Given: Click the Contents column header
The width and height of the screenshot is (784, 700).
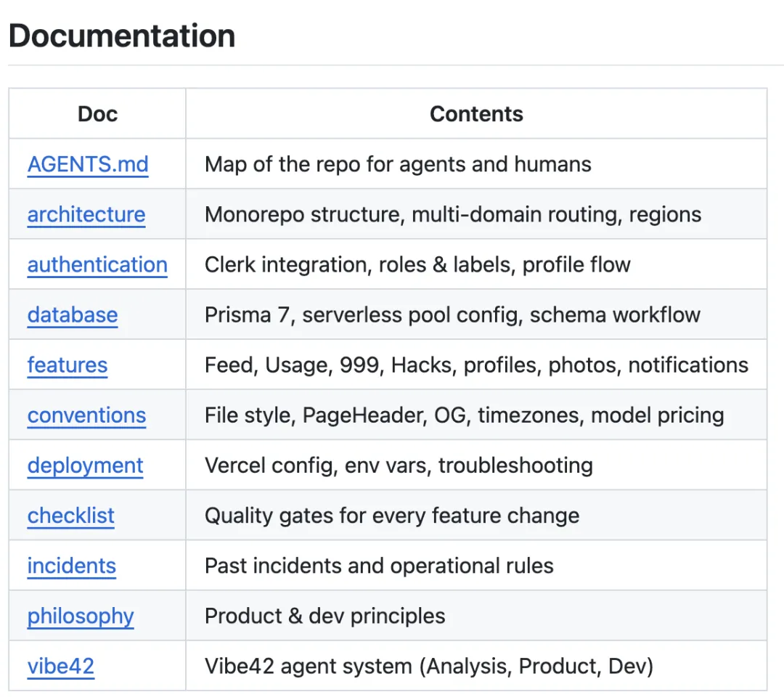Looking at the screenshot, I should point(476,114).
